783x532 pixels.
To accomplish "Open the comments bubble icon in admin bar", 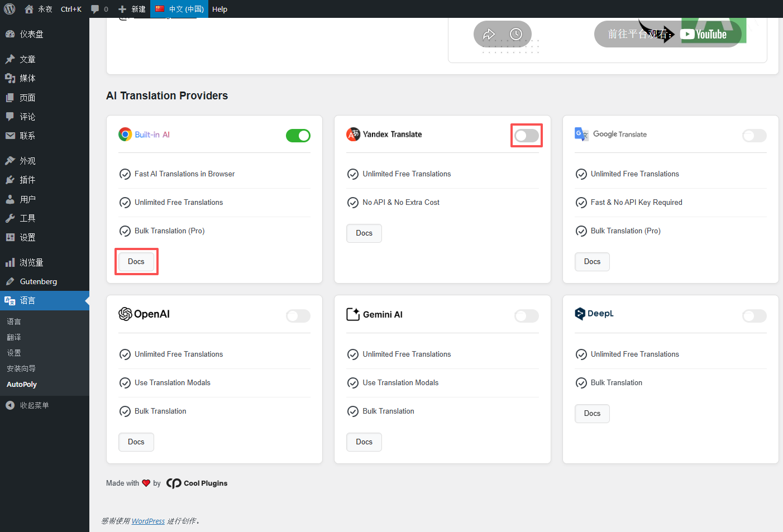I will pyautogui.click(x=95, y=9).
